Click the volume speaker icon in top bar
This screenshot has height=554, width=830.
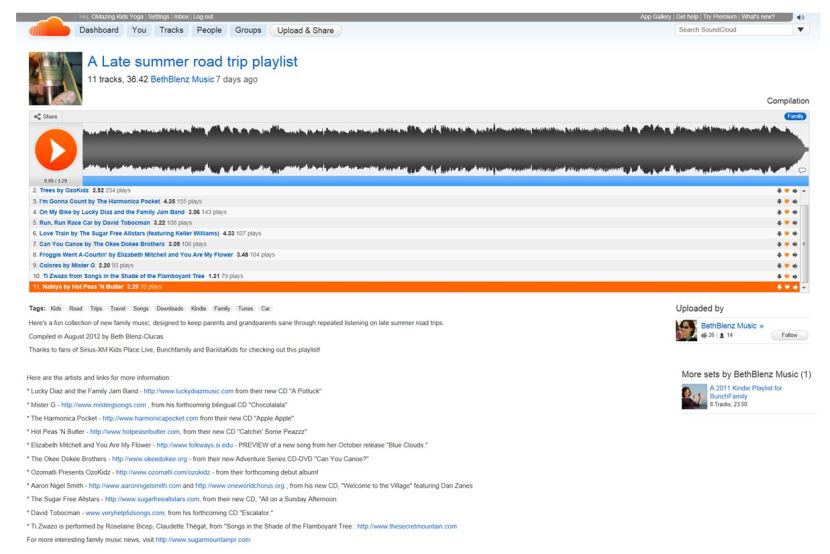[801, 17]
